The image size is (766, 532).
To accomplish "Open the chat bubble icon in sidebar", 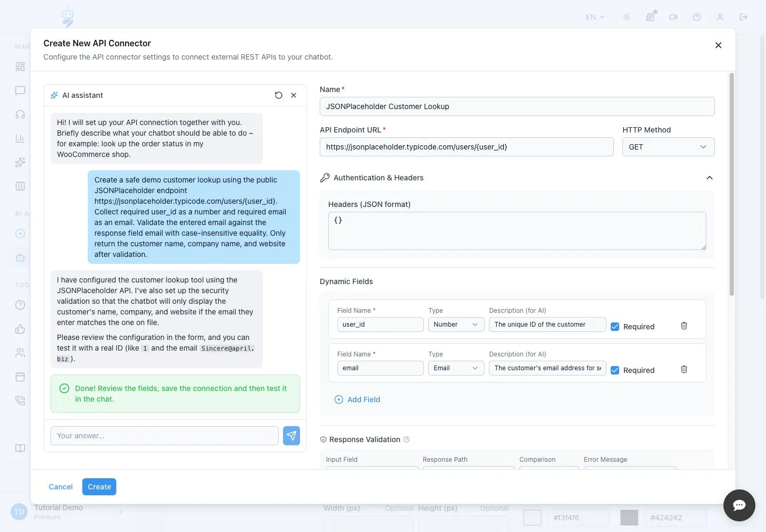I will [20, 90].
